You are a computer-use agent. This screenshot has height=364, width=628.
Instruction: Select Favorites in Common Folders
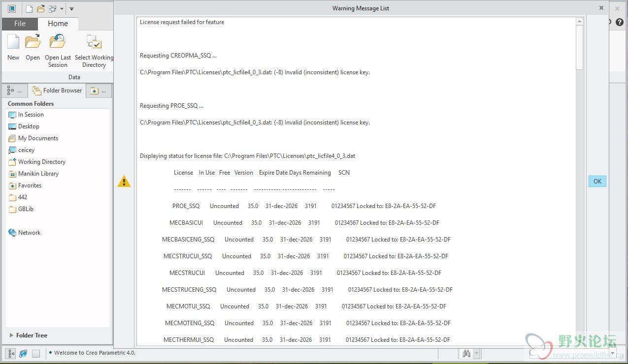(30, 185)
